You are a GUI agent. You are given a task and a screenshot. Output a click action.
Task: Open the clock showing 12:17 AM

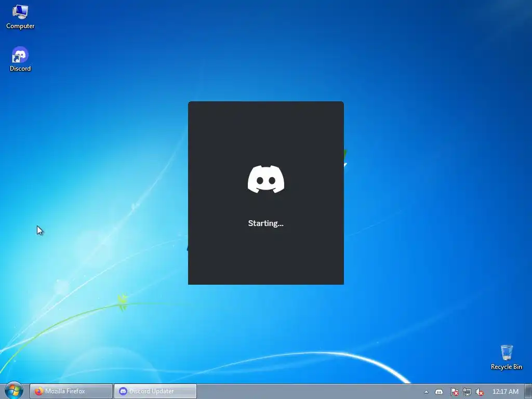pyautogui.click(x=505, y=392)
